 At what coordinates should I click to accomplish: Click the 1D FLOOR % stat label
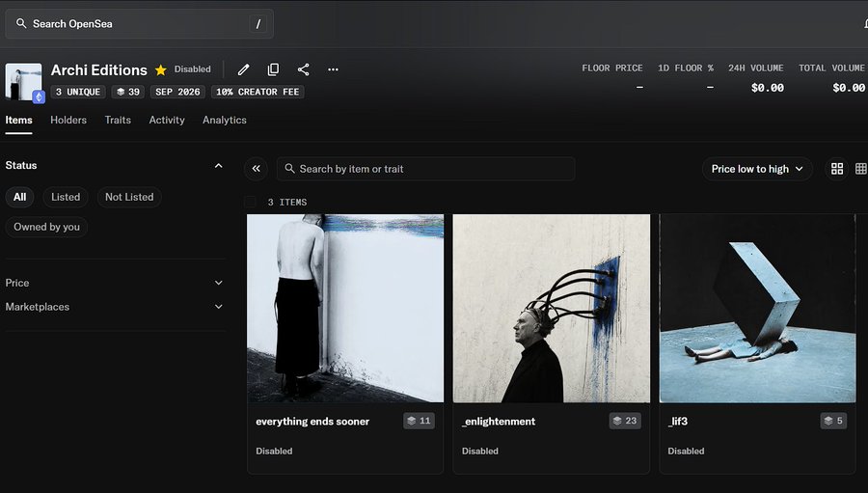point(686,68)
